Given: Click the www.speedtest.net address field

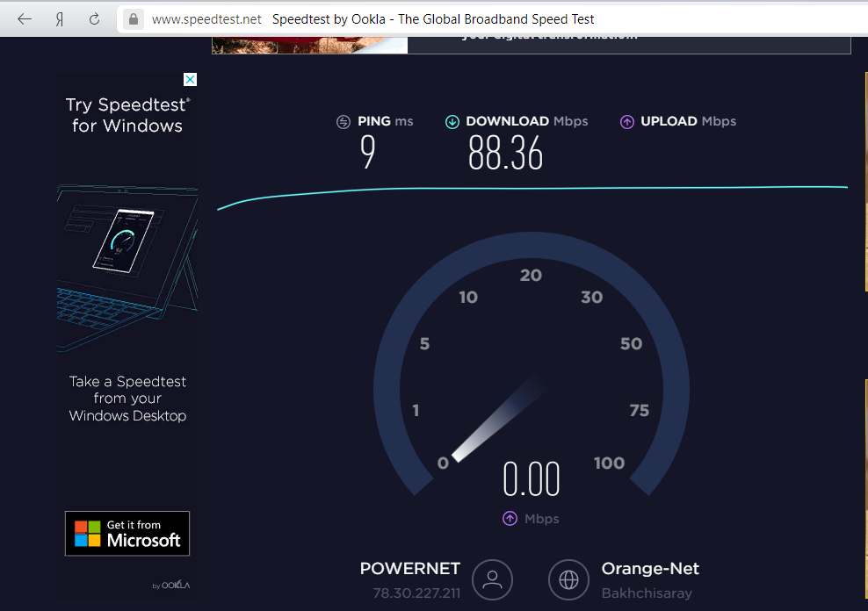Looking at the screenshot, I should click(206, 19).
